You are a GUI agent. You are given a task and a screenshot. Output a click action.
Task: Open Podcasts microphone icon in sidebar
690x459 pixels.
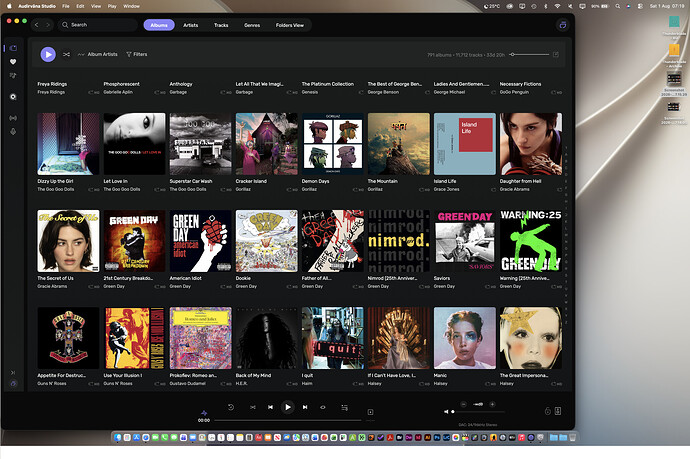coord(13,132)
